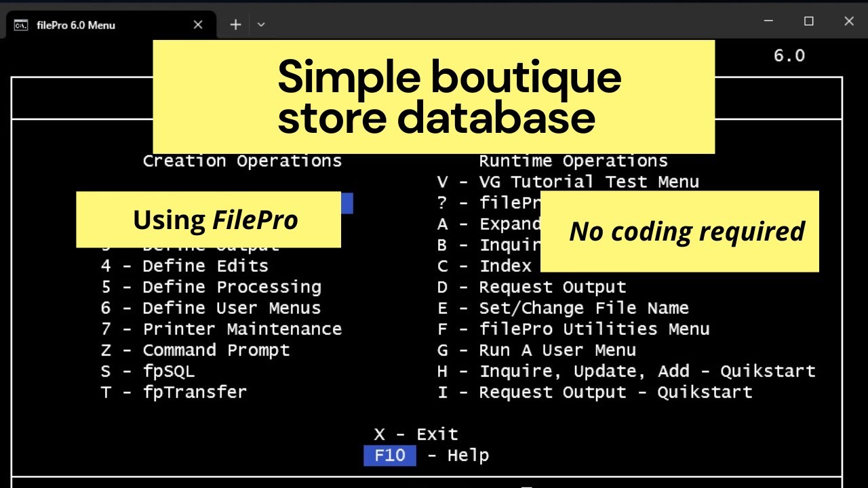This screenshot has width=868, height=488.
Task: Select T - fpTransfer option
Action: [174, 392]
